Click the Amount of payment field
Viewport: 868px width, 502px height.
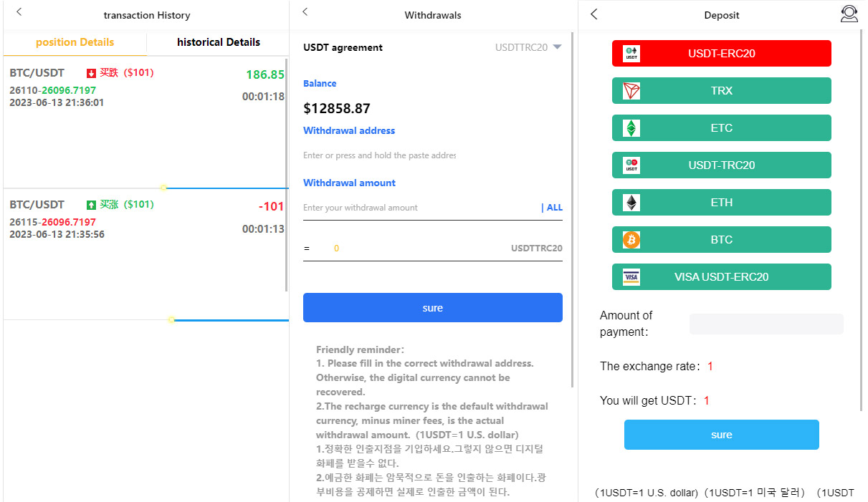pyautogui.click(x=766, y=324)
